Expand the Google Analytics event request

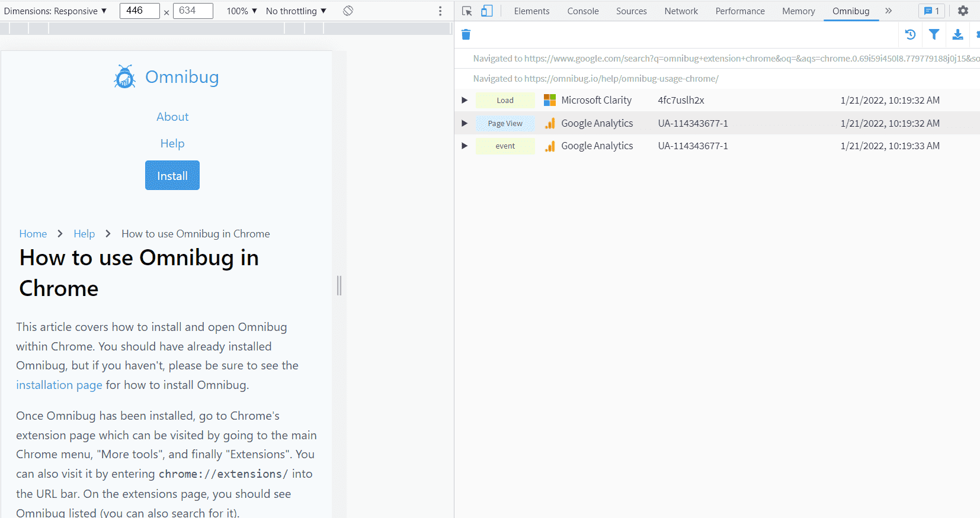[x=465, y=146]
